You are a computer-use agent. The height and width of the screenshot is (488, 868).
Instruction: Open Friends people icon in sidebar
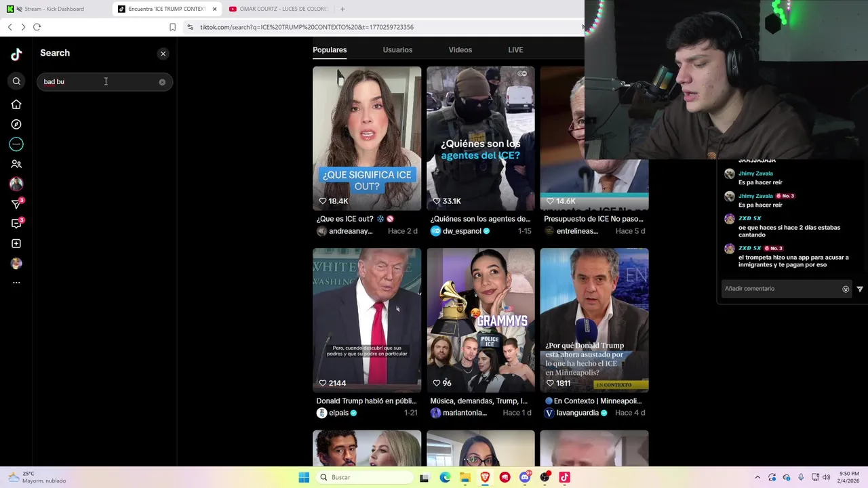[x=16, y=164]
